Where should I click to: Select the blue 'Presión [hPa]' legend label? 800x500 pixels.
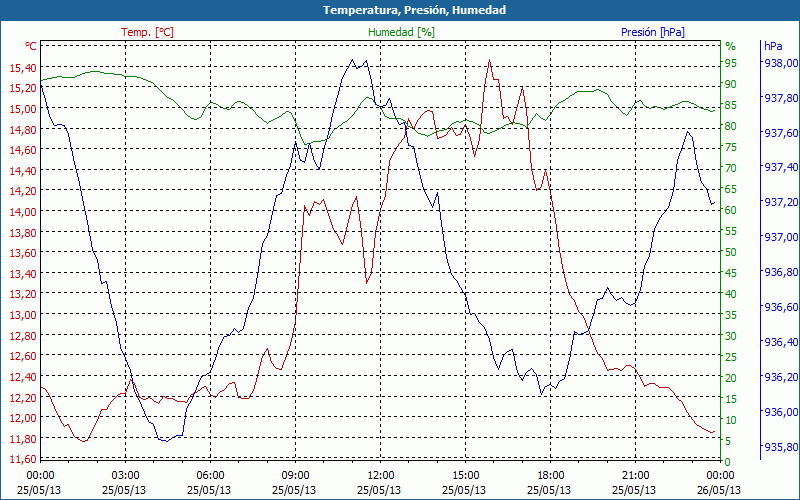(x=653, y=32)
